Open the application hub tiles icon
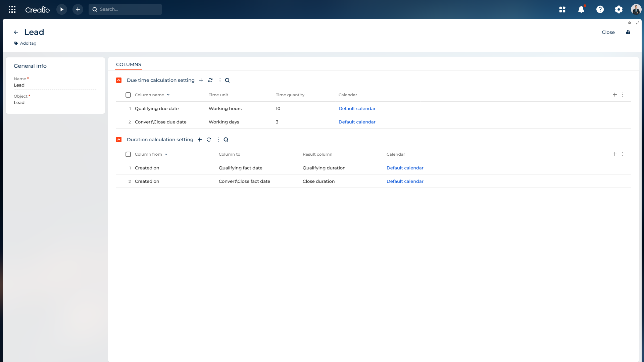 [562, 9]
